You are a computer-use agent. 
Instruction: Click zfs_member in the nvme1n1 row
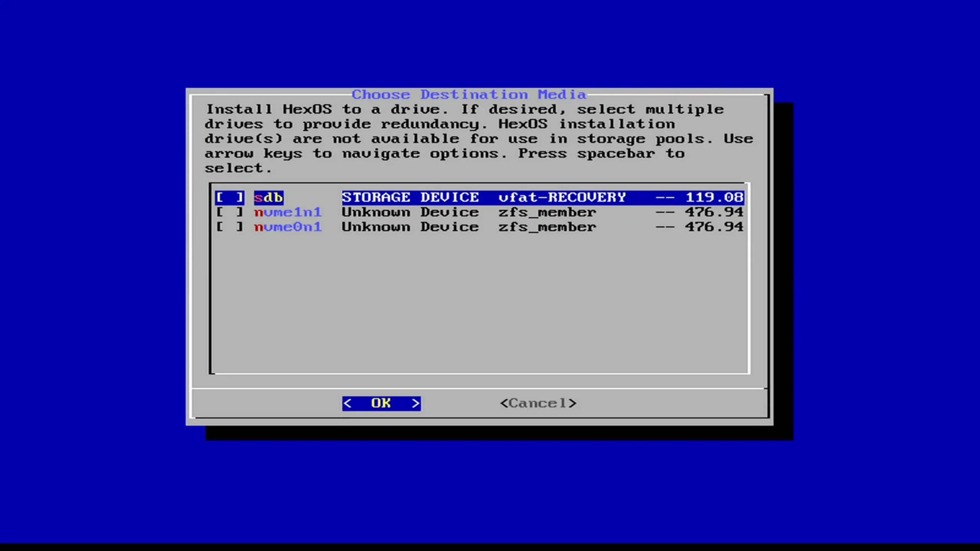point(547,212)
